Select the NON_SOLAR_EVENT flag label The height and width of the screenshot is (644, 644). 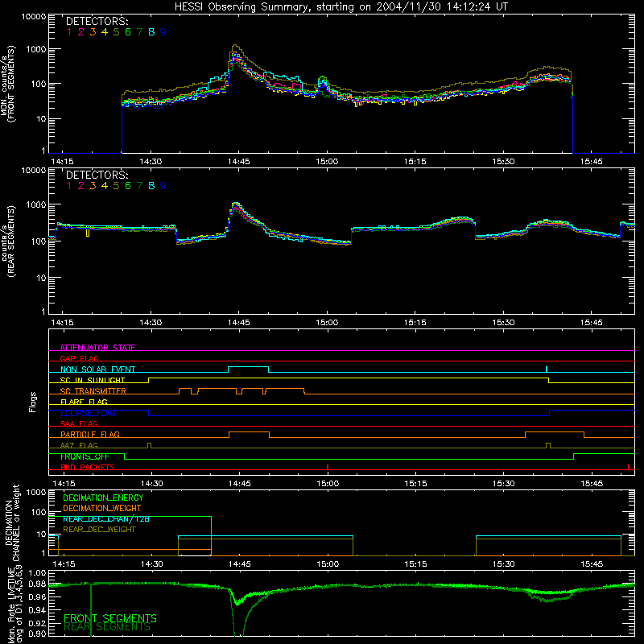click(97, 369)
